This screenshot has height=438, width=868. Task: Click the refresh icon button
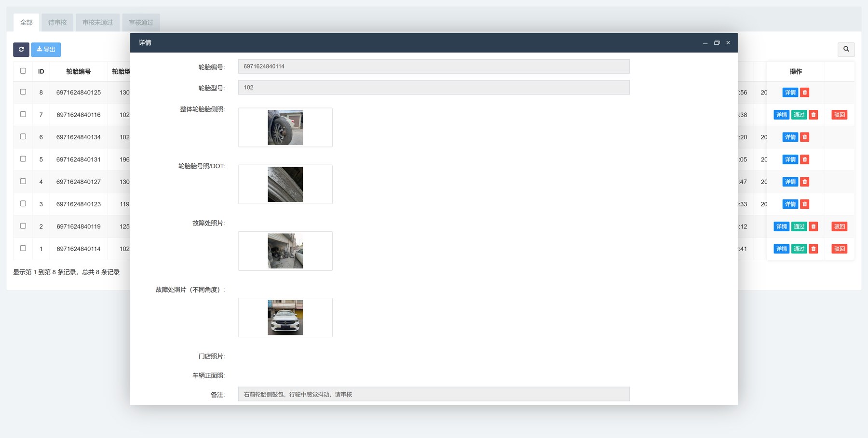point(21,50)
